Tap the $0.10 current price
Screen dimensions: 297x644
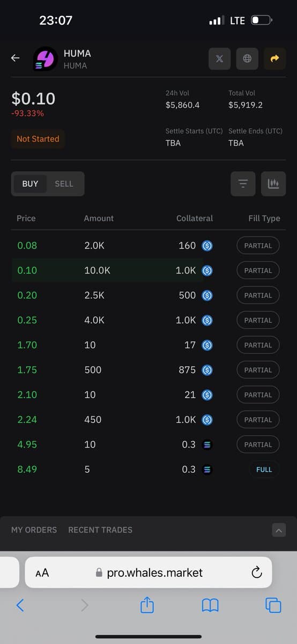[33, 99]
